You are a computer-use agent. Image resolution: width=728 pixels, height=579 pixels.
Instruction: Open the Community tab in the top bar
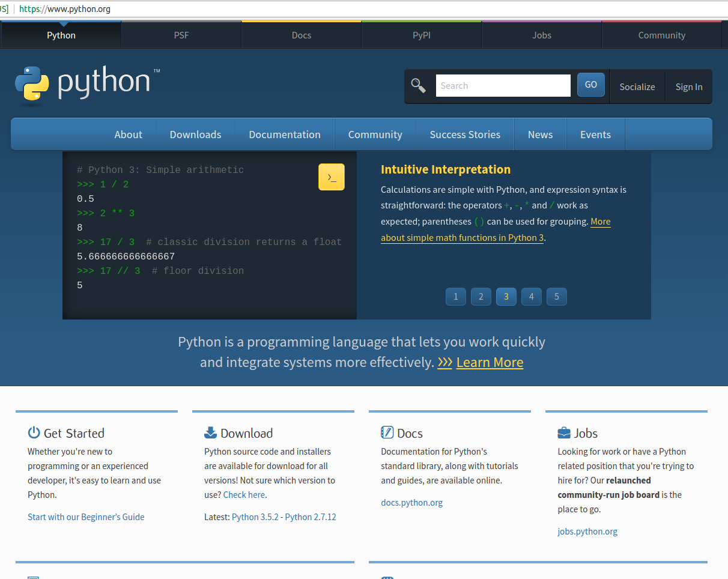(662, 35)
